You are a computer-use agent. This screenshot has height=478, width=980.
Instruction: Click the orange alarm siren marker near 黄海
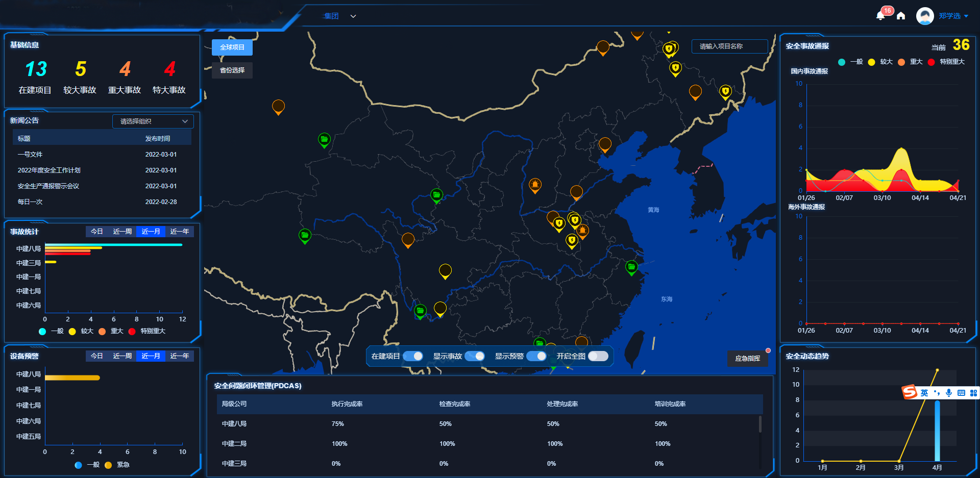582,231
